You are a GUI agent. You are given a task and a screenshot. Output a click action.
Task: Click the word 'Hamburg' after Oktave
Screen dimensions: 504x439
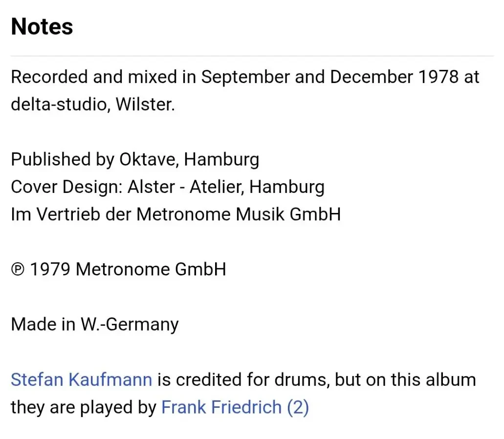pyautogui.click(x=221, y=160)
